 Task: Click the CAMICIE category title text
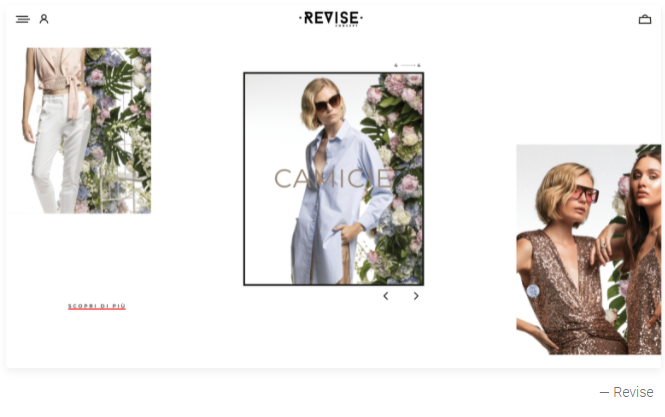click(x=334, y=179)
